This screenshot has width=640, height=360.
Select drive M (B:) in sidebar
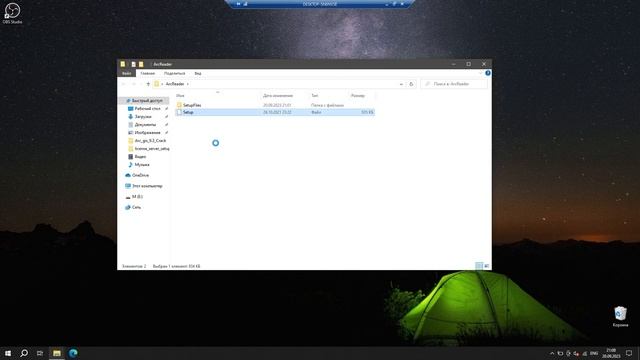[x=137, y=197]
